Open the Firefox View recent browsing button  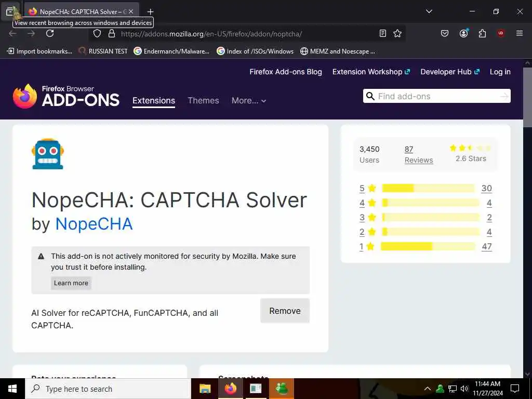click(10, 11)
